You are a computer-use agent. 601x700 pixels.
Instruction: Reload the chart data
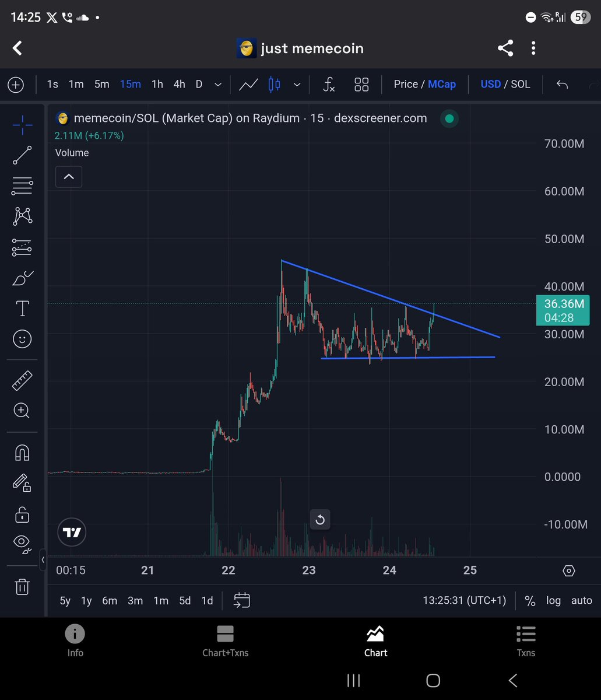click(x=319, y=519)
